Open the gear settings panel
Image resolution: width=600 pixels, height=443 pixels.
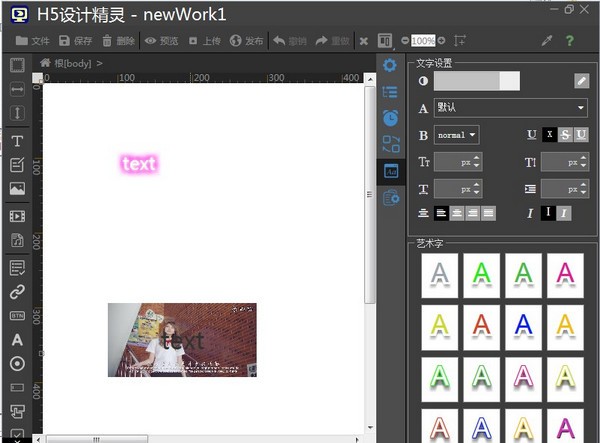point(390,66)
